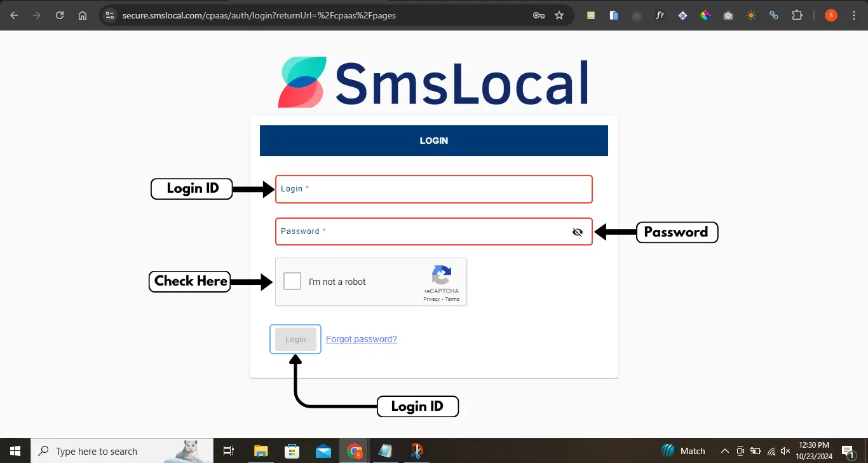Screen dimensions: 868x463
Task: Focus the Password input field
Action: pos(434,231)
